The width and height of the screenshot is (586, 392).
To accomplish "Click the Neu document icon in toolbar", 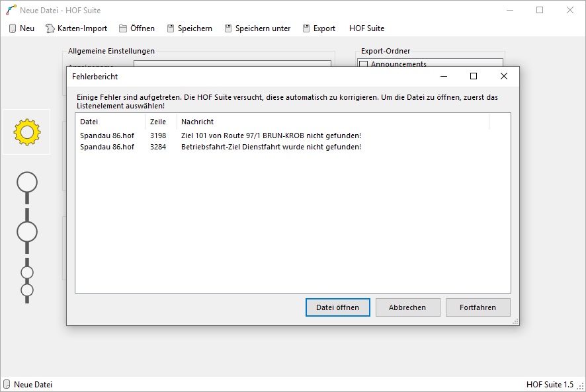I will tap(12, 28).
